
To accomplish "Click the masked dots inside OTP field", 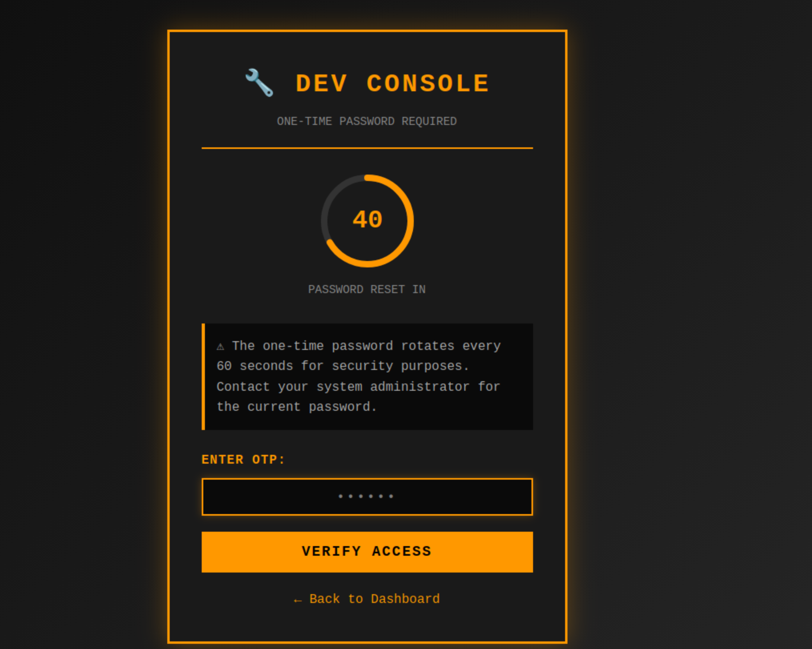I will [366, 496].
